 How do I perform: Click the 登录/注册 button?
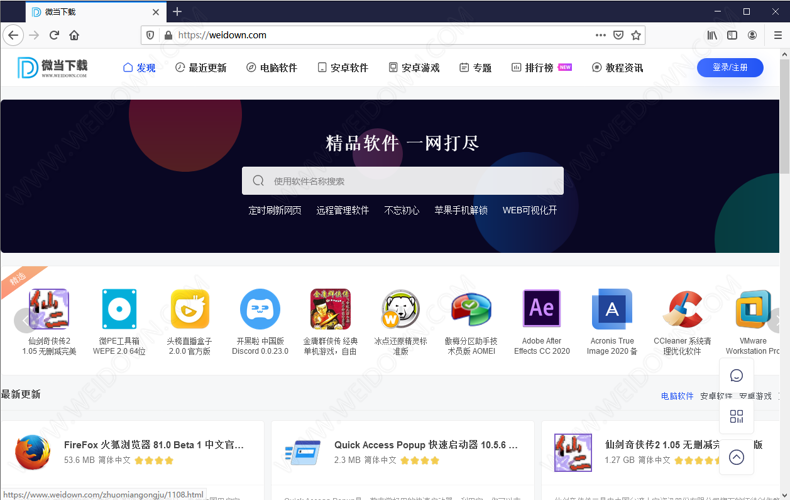tap(730, 67)
